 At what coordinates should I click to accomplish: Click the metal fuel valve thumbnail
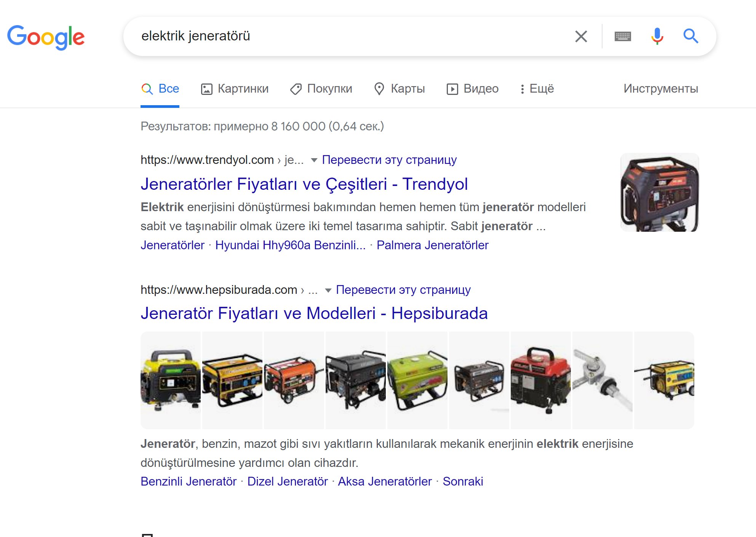tap(603, 380)
